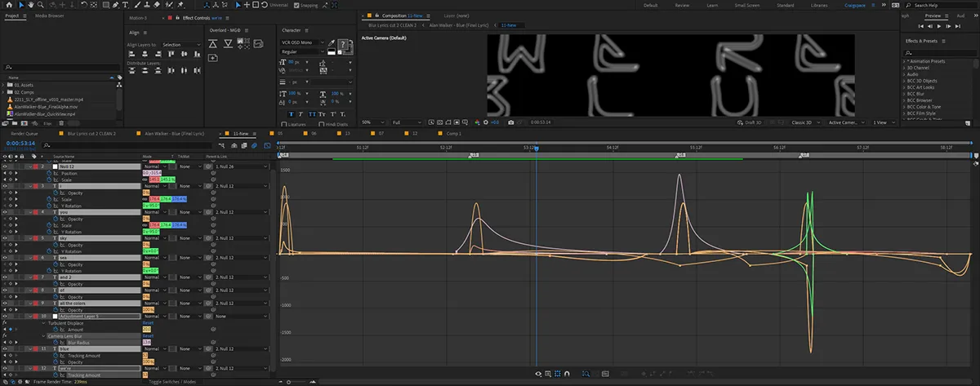Jump to last frame in Preview panel
Screen dimensions: 980x386
(x=958, y=26)
